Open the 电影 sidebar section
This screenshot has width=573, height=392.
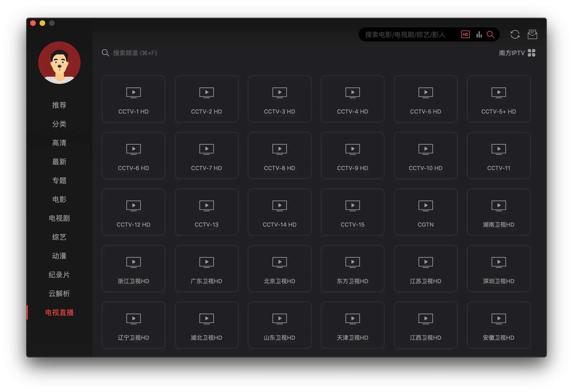tap(59, 200)
